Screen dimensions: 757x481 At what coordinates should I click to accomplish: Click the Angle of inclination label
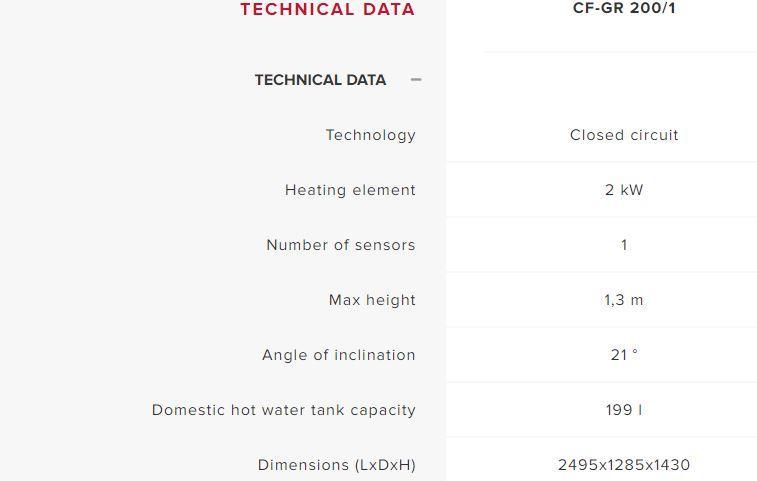click(x=338, y=355)
